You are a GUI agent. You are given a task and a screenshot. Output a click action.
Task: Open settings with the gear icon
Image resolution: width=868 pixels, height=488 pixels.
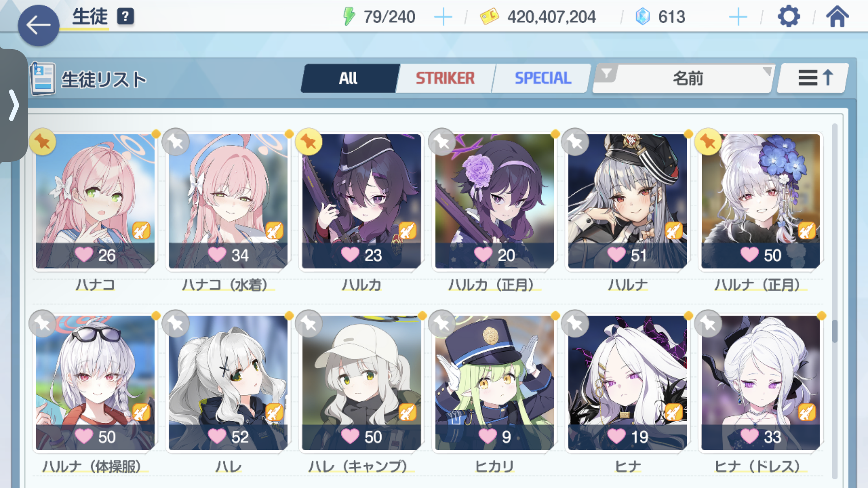coord(789,17)
